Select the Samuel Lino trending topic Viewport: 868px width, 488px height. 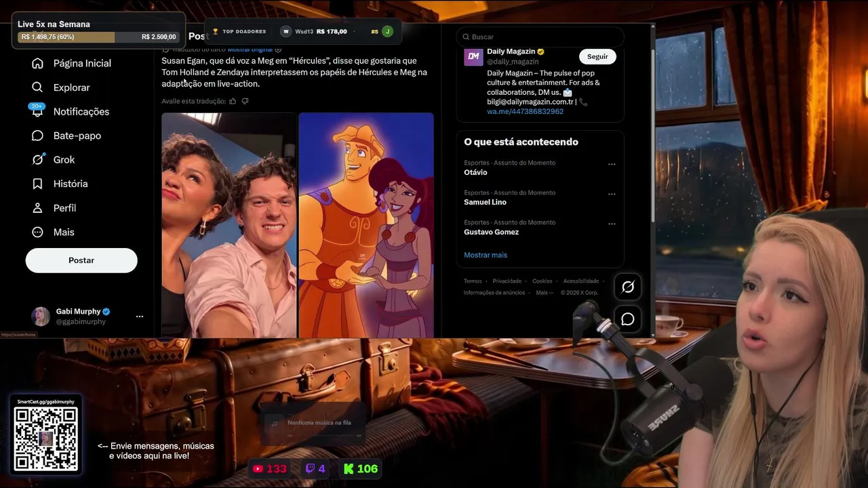pyautogui.click(x=485, y=202)
